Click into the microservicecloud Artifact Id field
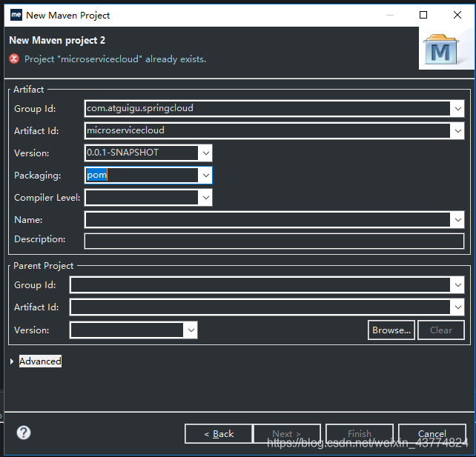Viewport: 476px width, 457px height. [x=268, y=130]
